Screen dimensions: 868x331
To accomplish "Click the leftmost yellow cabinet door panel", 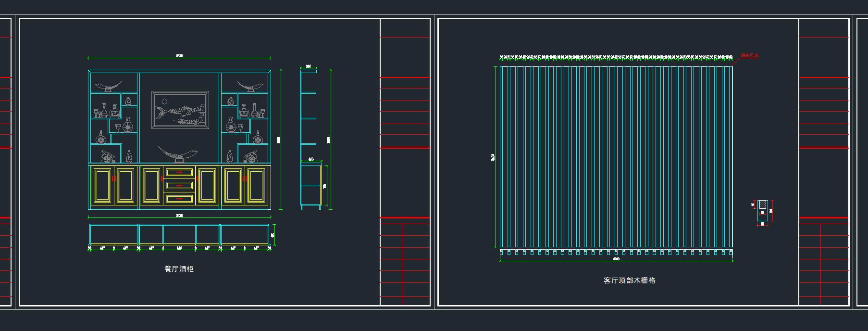I will [102, 185].
